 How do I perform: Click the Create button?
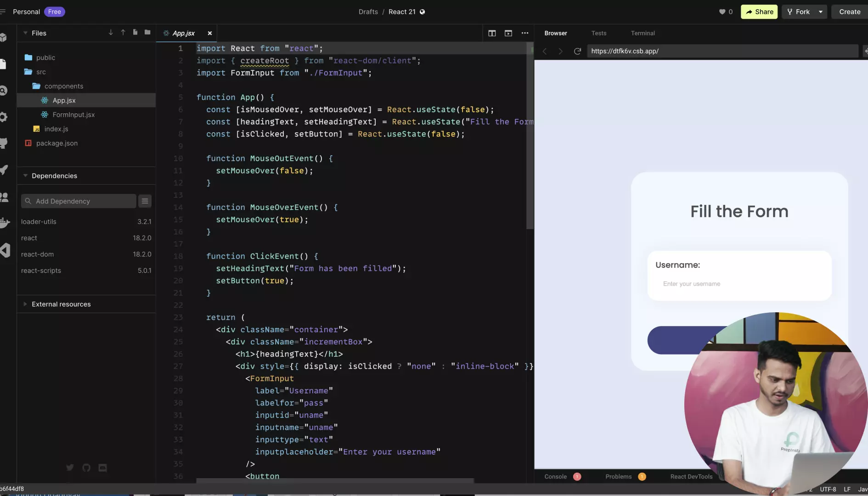tap(850, 12)
